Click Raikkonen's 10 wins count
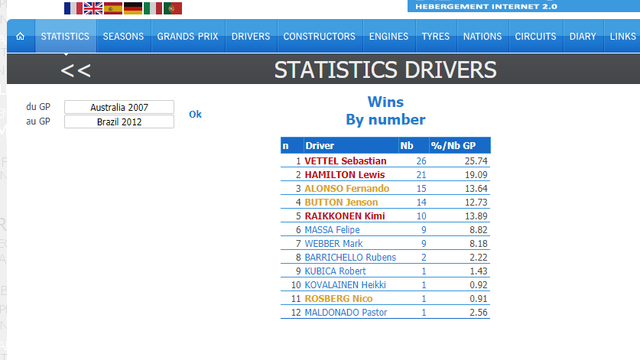 click(x=421, y=216)
